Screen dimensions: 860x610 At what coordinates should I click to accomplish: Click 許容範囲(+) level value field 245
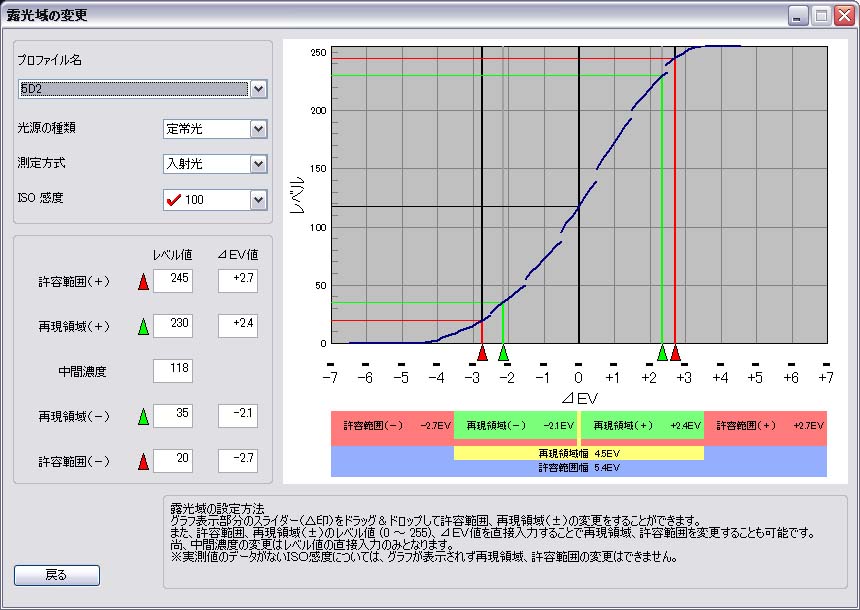173,281
